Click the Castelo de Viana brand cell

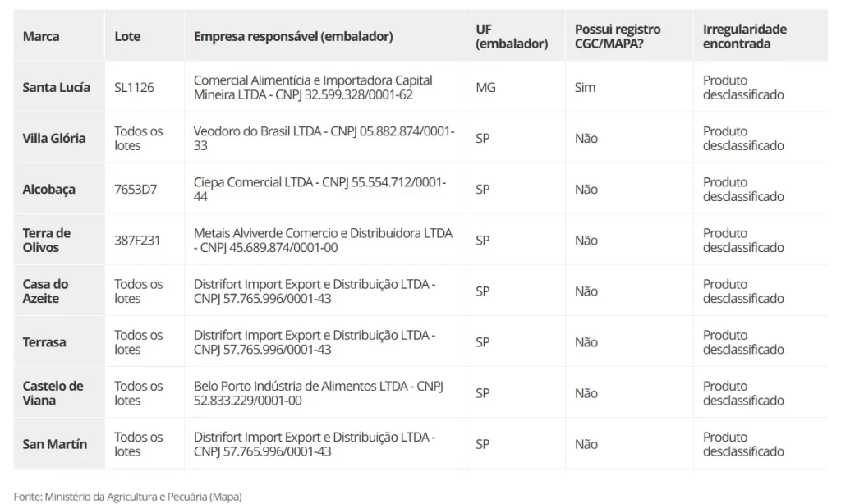[53, 393]
